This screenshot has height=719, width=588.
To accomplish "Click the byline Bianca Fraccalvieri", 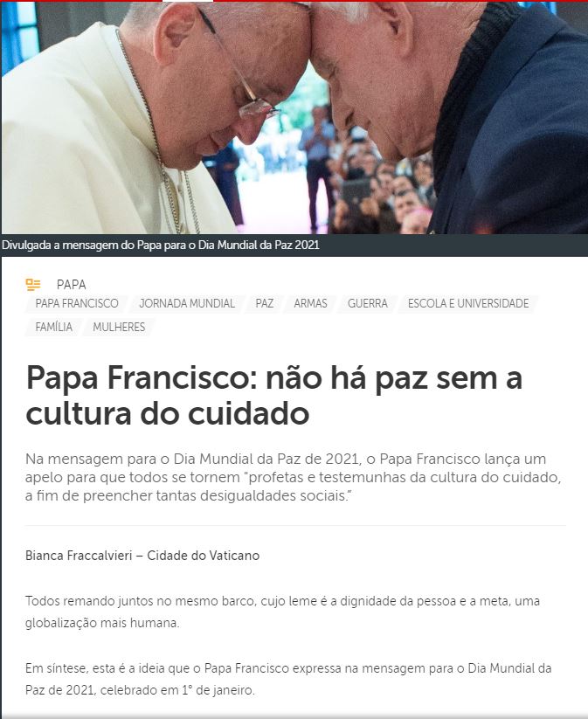I will 142,556.
